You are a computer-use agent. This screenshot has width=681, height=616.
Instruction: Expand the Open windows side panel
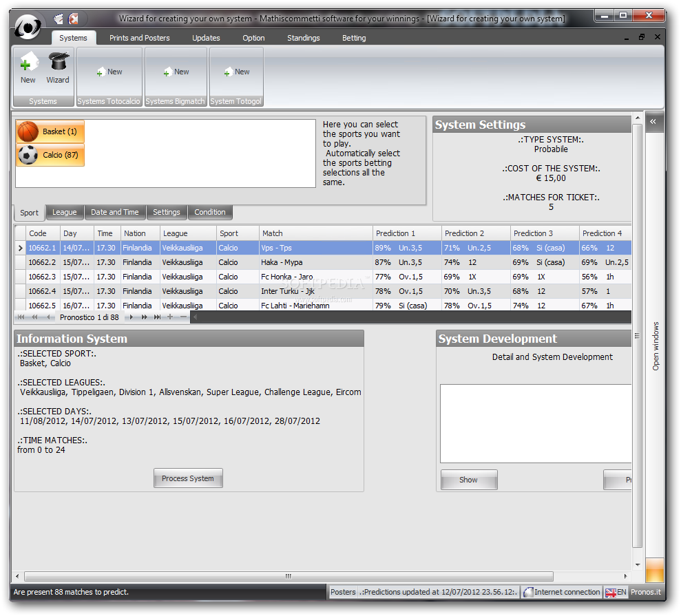(x=653, y=122)
